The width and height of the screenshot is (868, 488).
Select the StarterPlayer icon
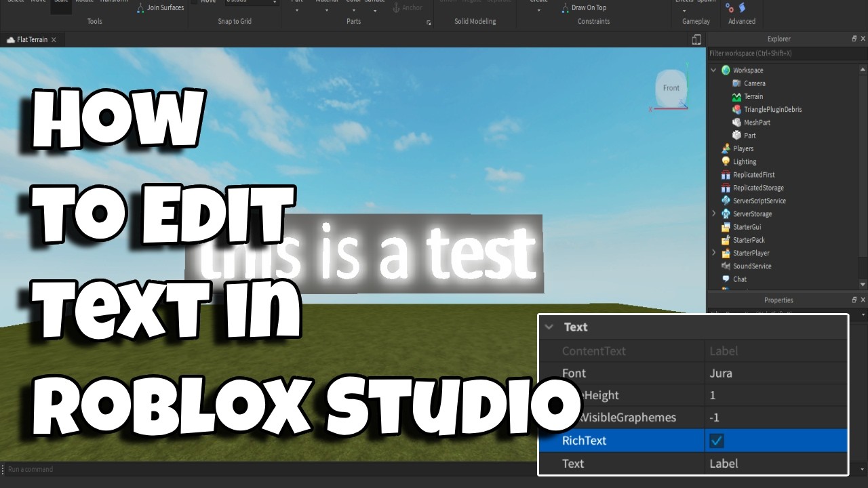click(726, 253)
